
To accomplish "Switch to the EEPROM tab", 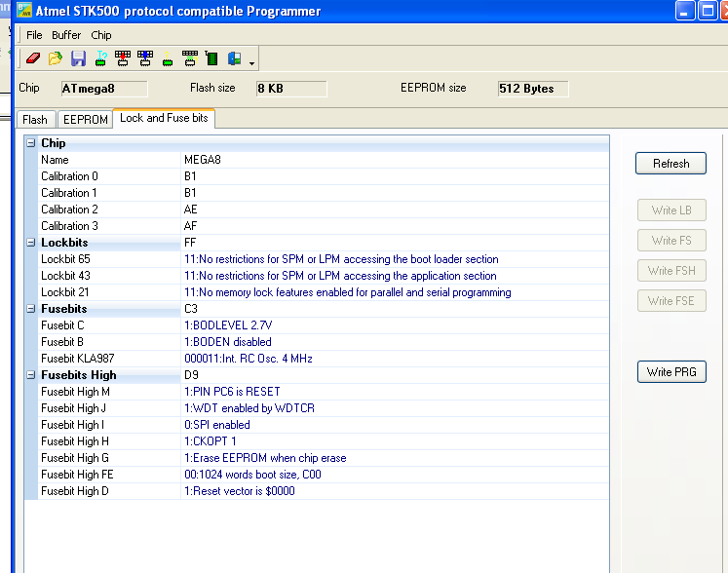I will tap(85, 120).
